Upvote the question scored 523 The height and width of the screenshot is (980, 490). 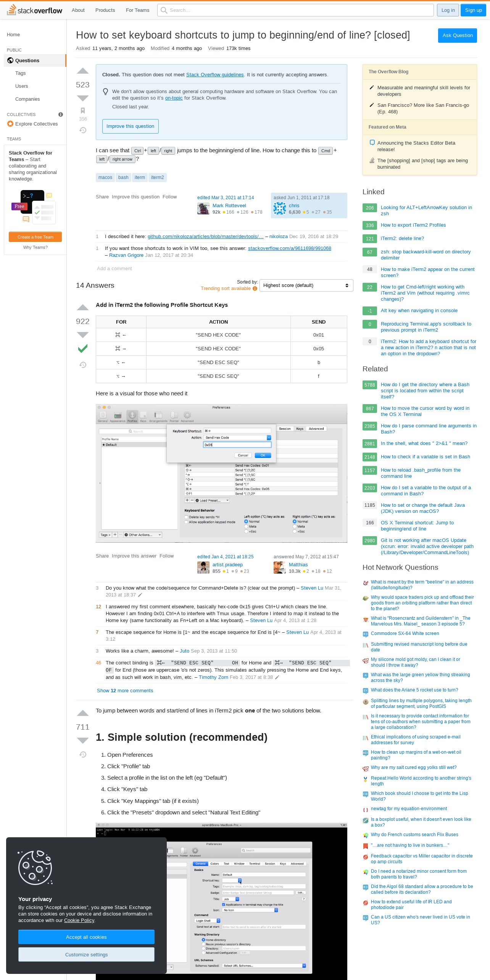pyautogui.click(x=83, y=71)
